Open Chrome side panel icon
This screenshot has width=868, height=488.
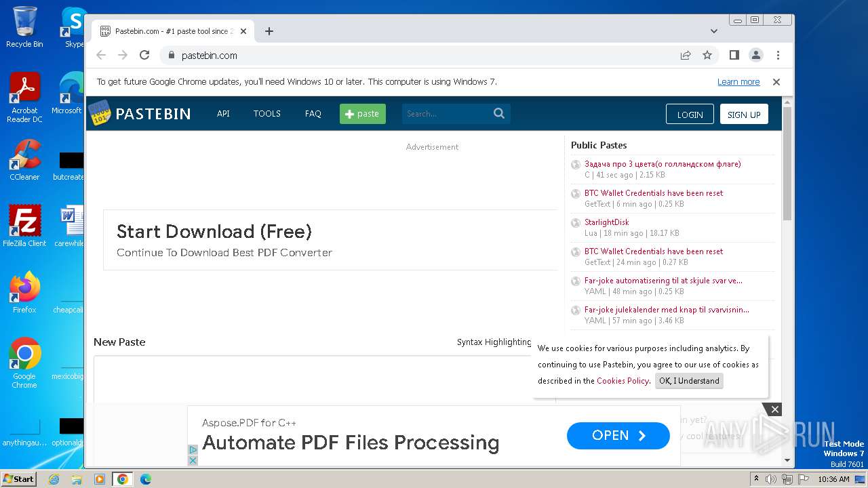coord(734,56)
